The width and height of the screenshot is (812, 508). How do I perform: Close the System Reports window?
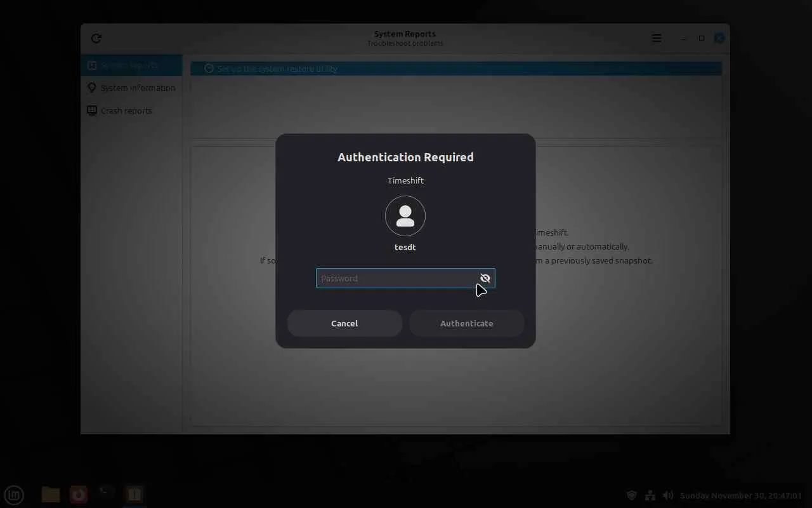coord(719,38)
